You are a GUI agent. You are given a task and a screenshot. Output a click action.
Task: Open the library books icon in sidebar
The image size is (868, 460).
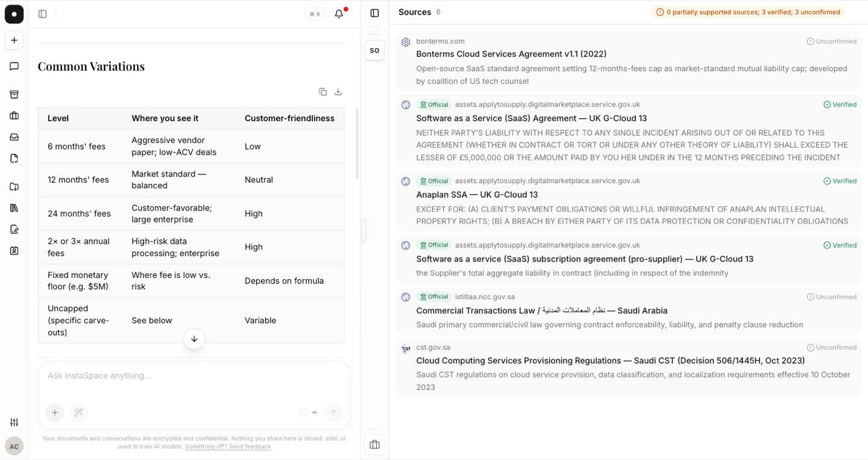click(x=14, y=208)
